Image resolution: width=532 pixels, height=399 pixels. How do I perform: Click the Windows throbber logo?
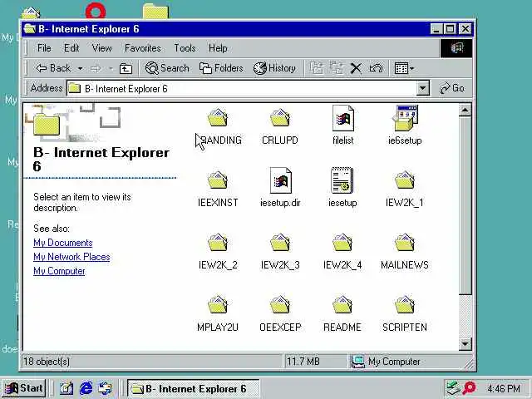coord(456,48)
